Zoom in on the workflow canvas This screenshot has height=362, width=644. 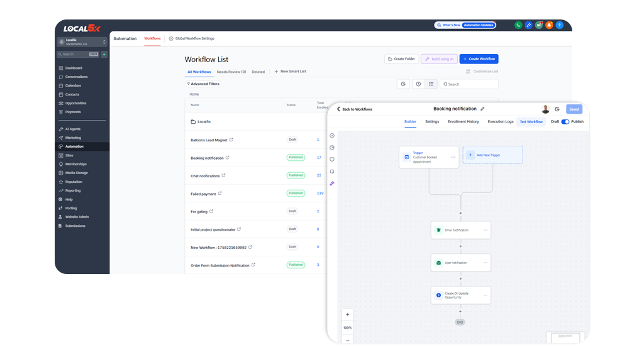tap(348, 314)
